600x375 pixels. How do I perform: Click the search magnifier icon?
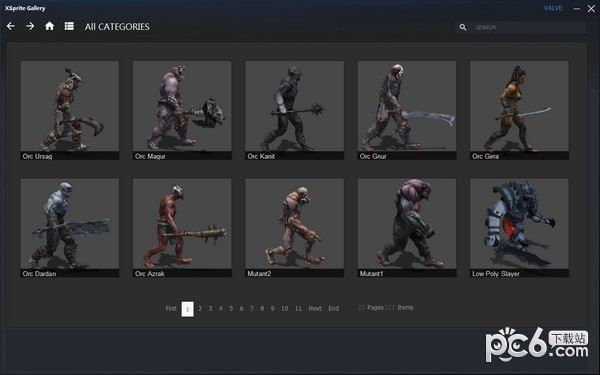(463, 27)
